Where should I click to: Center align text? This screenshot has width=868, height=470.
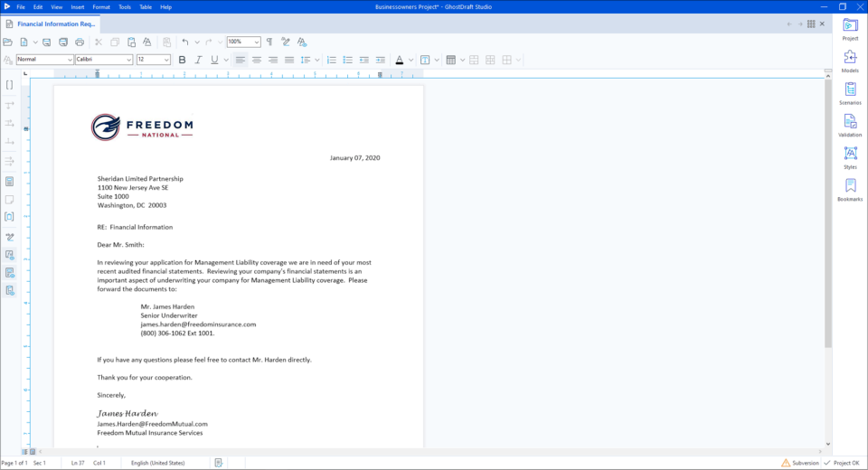pos(256,60)
